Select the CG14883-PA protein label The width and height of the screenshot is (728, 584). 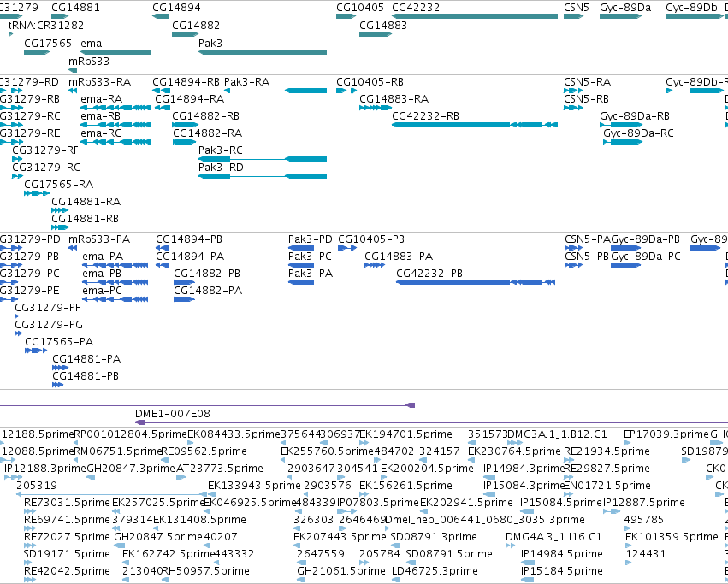click(399, 257)
